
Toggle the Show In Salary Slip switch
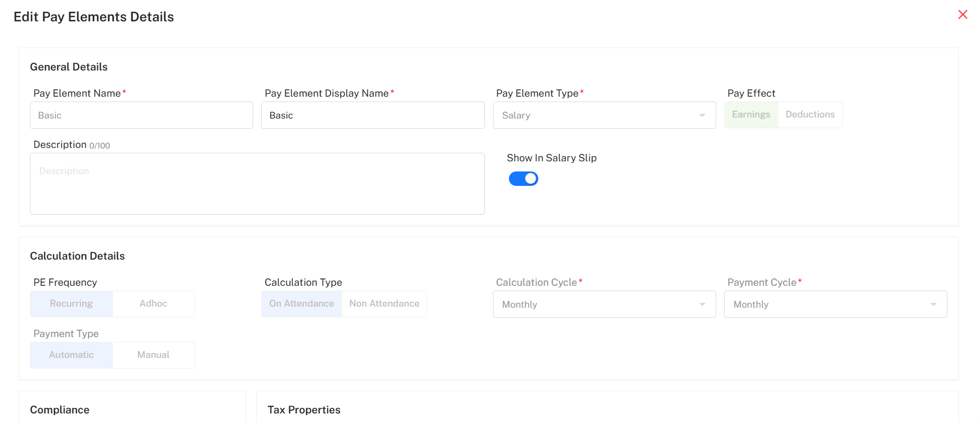coord(523,179)
